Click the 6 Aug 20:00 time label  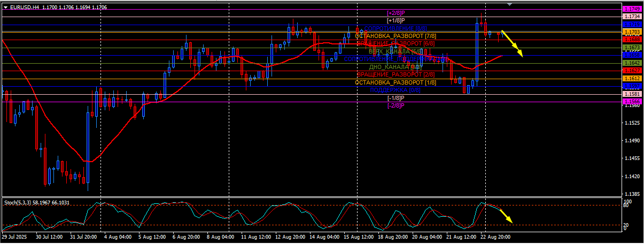pyautogui.click(x=186, y=236)
